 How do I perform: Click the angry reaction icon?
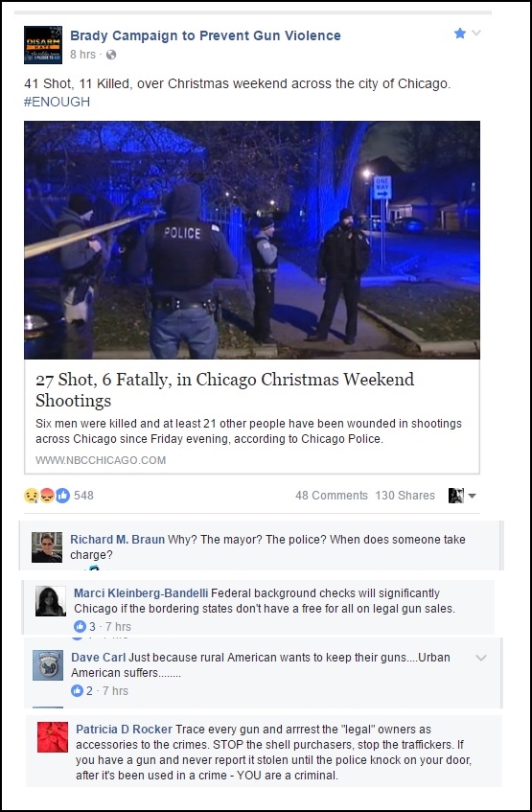pos(47,496)
